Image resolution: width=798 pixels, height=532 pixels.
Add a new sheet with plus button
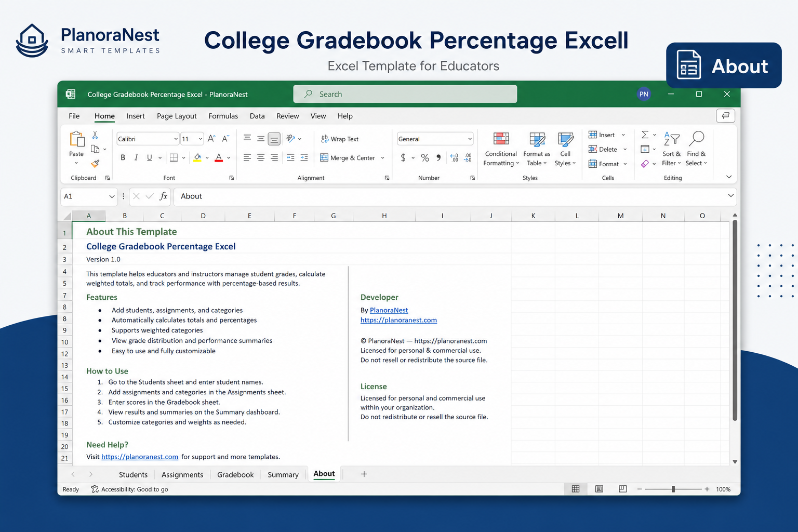[364, 474]
